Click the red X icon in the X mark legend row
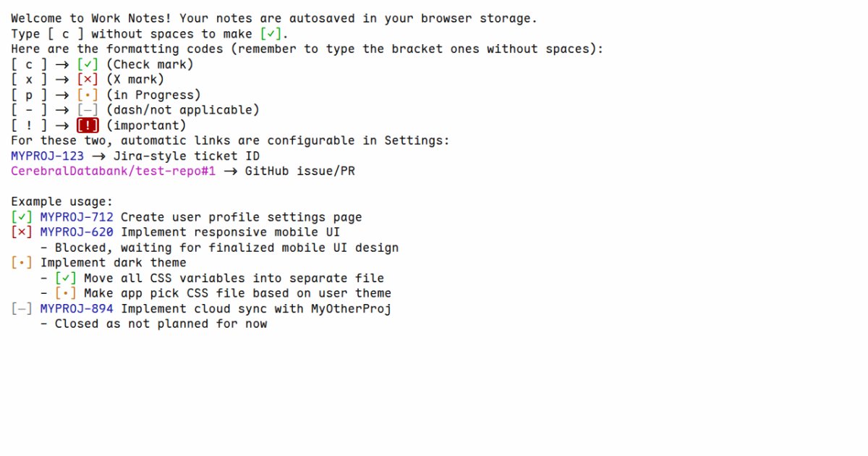The width and height of the screenshot is (868, 456). pos(88,80)
